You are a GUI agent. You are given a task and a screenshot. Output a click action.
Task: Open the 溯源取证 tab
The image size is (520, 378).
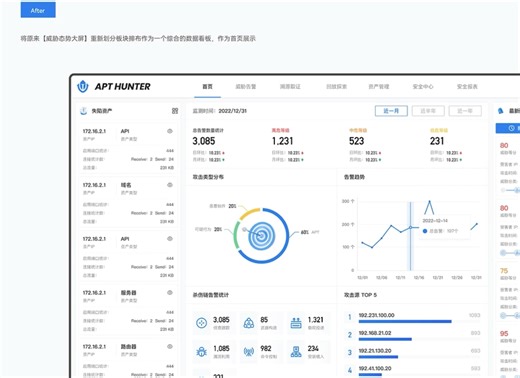pos(290,87)
